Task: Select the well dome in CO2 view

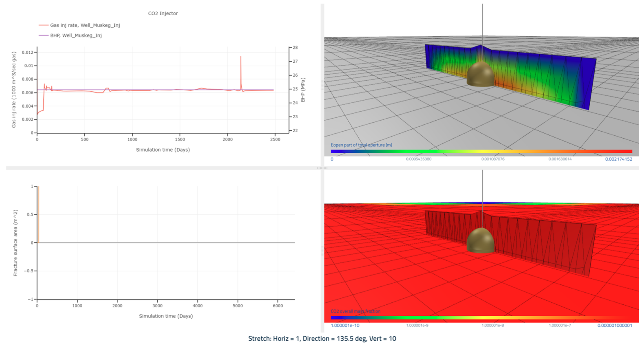Action: tap(480, 241)
